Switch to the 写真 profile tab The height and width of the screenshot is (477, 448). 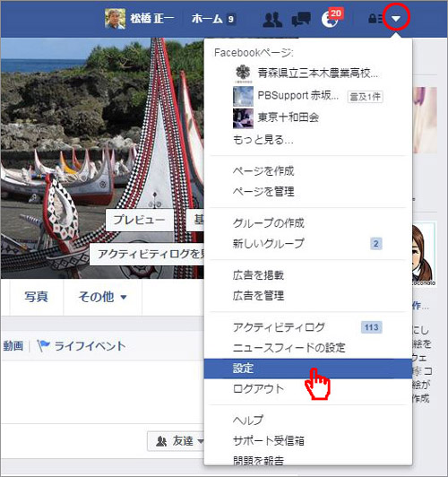[x=36, y=297]
